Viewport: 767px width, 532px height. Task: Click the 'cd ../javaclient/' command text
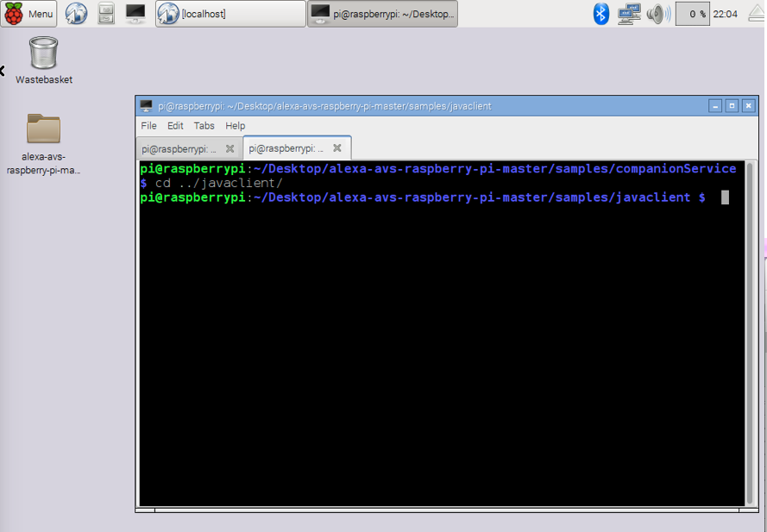pyautogui.click(x=218, y=183)
